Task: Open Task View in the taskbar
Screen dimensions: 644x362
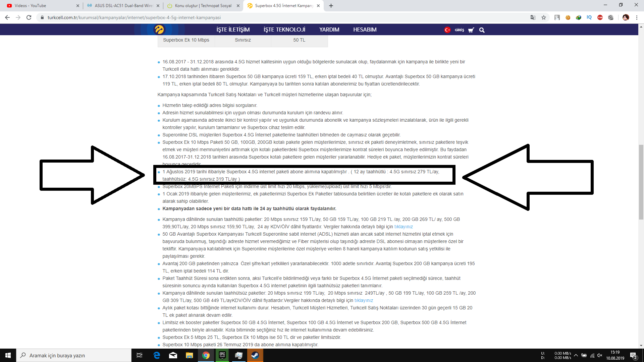Action: pyautogui.click(x=140, y=355)
